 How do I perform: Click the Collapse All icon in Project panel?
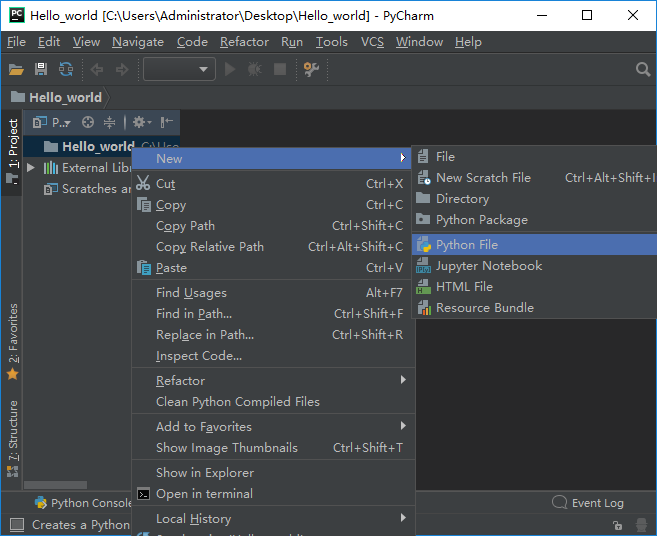[x=109, y=122]
